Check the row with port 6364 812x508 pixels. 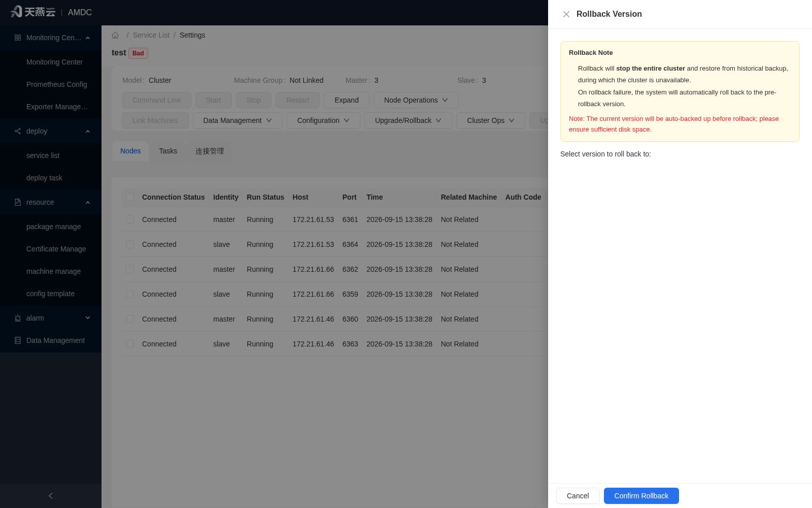point(130,244)
